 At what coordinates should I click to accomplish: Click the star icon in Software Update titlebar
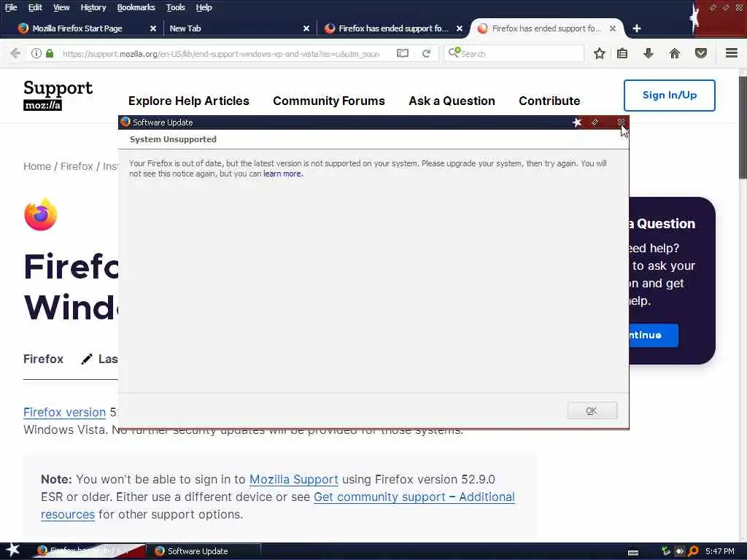tap(577, 122)
